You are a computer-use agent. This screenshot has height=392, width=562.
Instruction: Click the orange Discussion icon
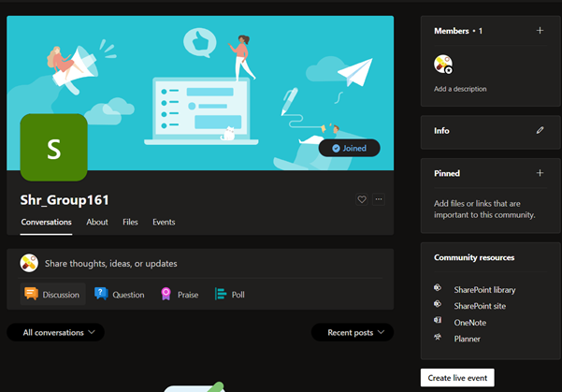pos(31,294)
